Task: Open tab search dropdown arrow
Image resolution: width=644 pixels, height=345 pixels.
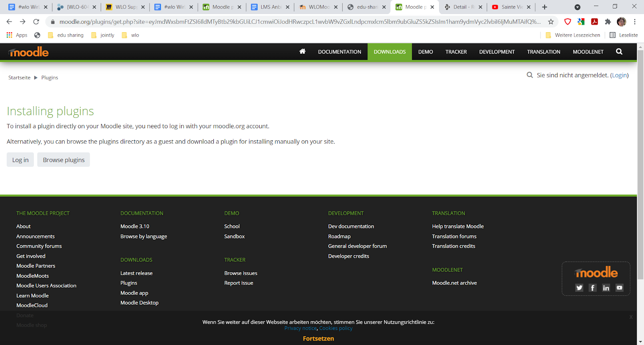Action: [x=577, y=7]
